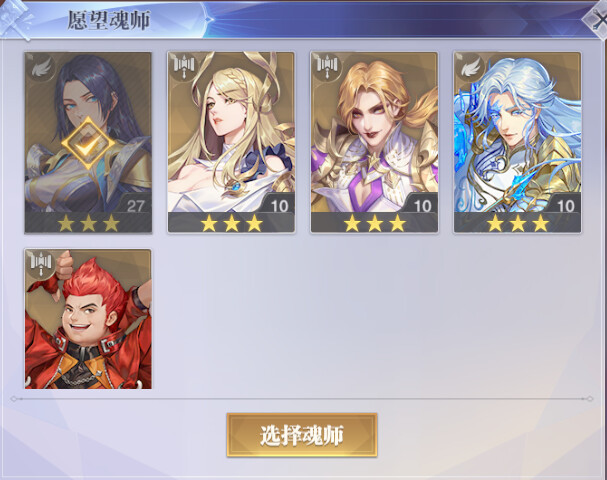Image resolution: width=607 pixels, height=480 pixels.
Task: Select the blonde woman hero card
Action: pyautogui.click(x=231, y=142)
